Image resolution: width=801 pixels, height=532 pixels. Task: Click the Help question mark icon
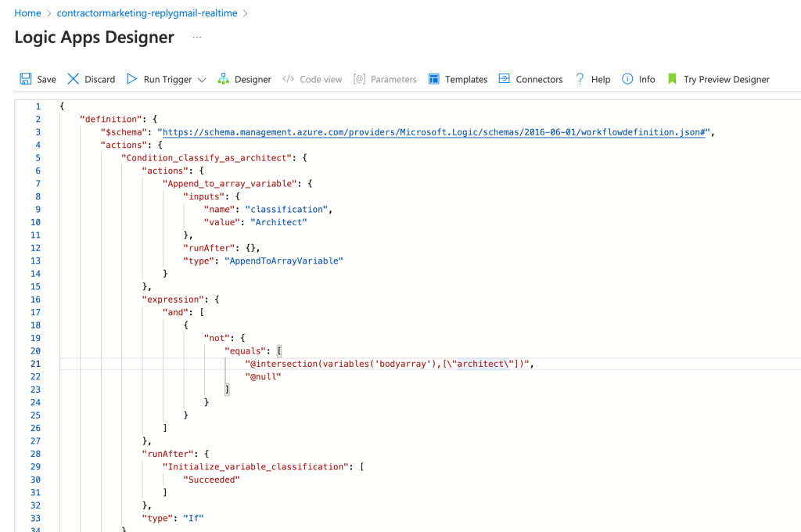click(x=580, y=79)
